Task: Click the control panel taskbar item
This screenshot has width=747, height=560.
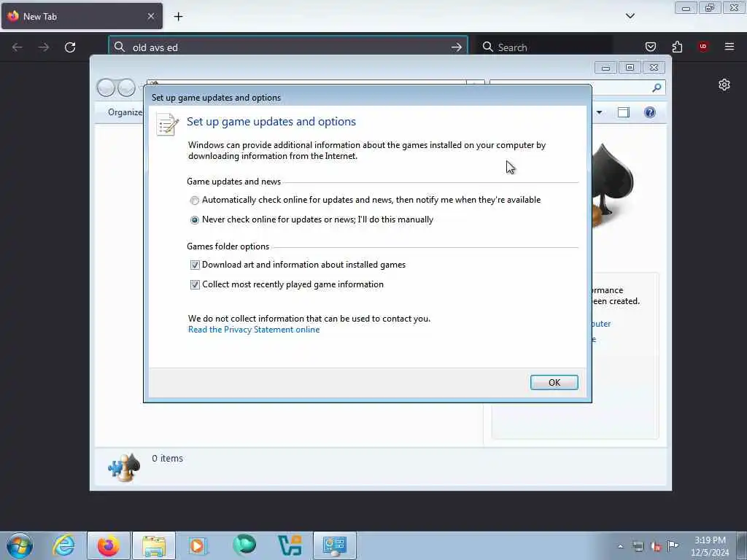Action: click(334, 545)
